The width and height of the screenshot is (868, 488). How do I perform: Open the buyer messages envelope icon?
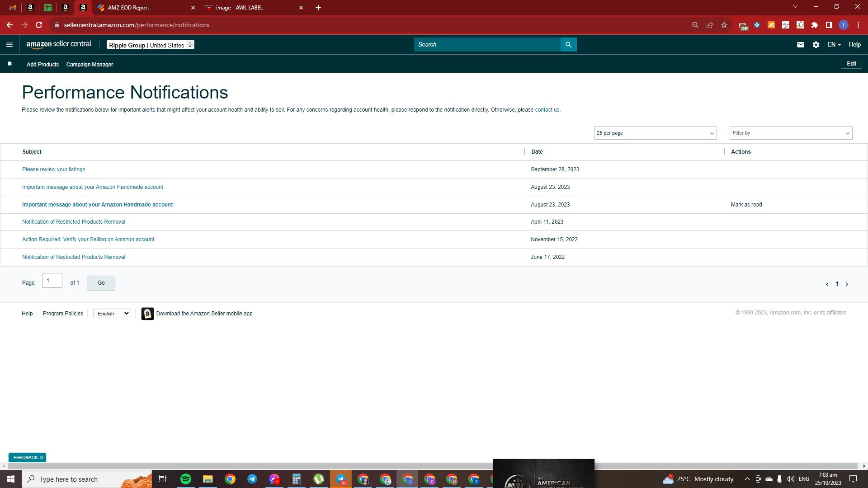pyautogui.click(x=801, y=45)
